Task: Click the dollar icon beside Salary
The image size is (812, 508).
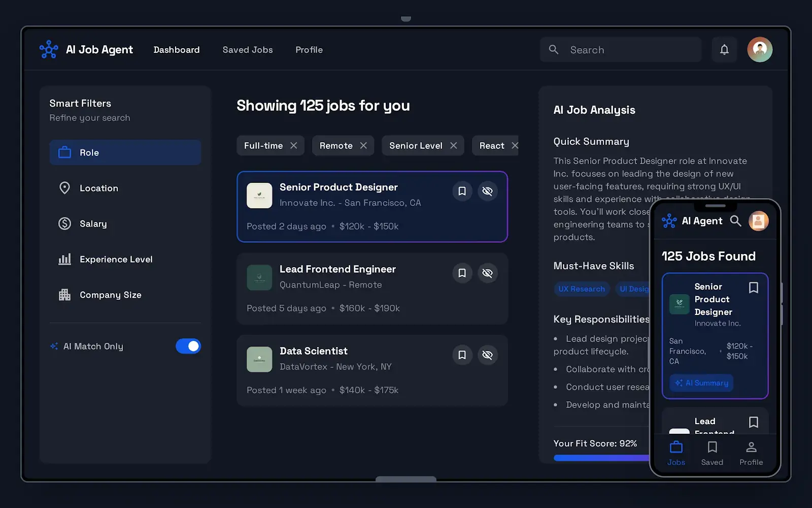Action: pos(64,224)
